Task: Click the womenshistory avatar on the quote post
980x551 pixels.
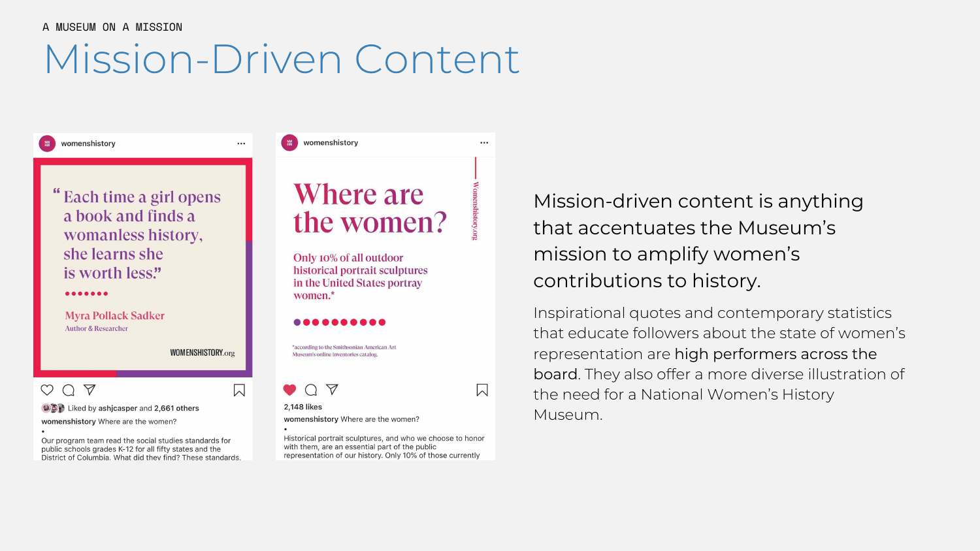Action: click(47, 144)
